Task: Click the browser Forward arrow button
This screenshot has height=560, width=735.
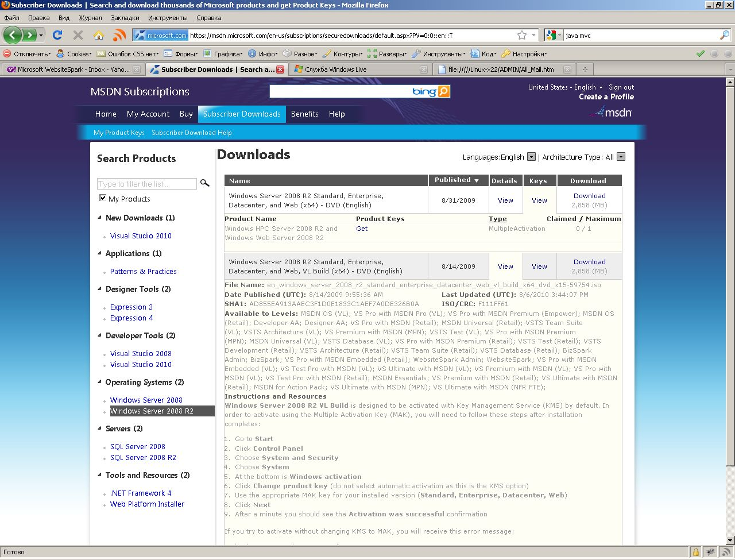Action: coord(29,35)
